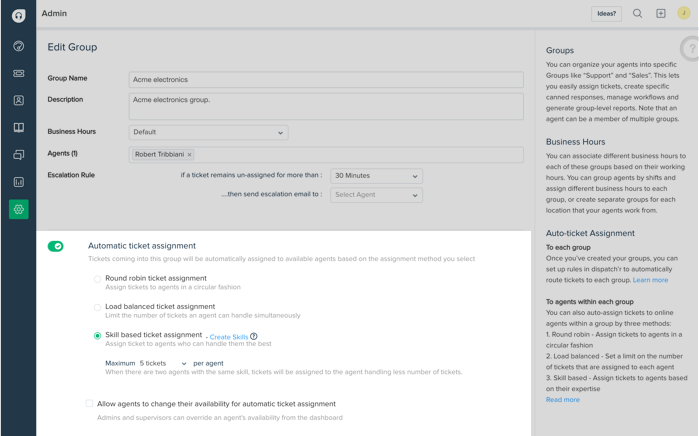Open the Business Hours Default dropdown

[208, 132]
